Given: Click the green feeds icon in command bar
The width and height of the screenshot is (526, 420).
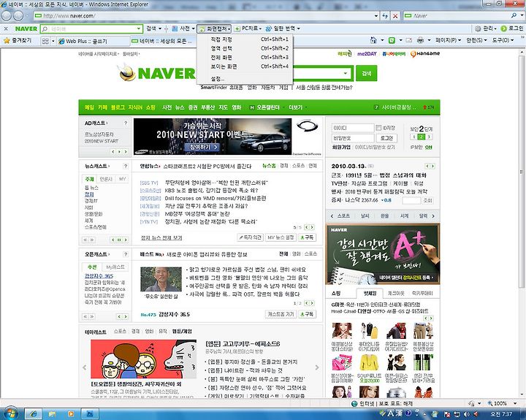Looking at the screenshot, I should pos(392,41).
